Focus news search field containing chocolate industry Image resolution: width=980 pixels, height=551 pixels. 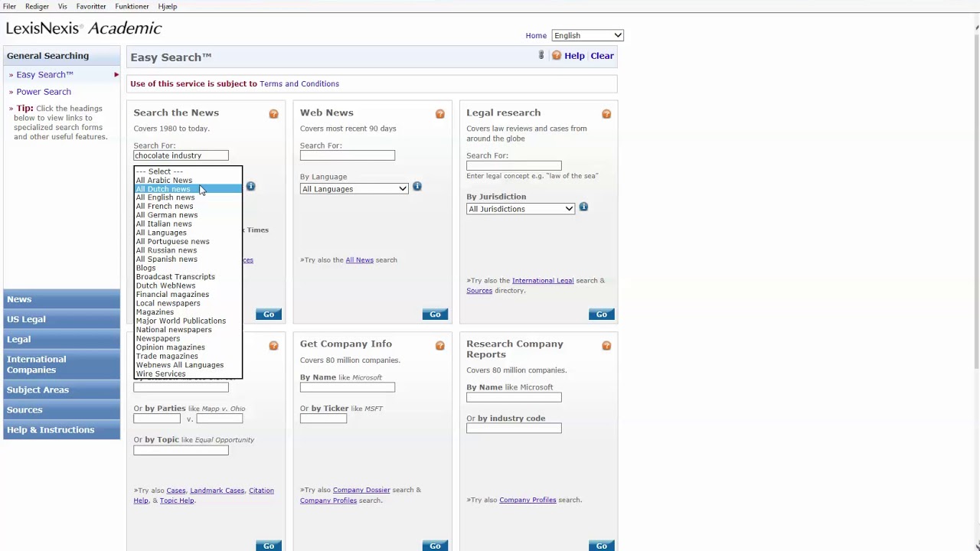pos(181,155)
